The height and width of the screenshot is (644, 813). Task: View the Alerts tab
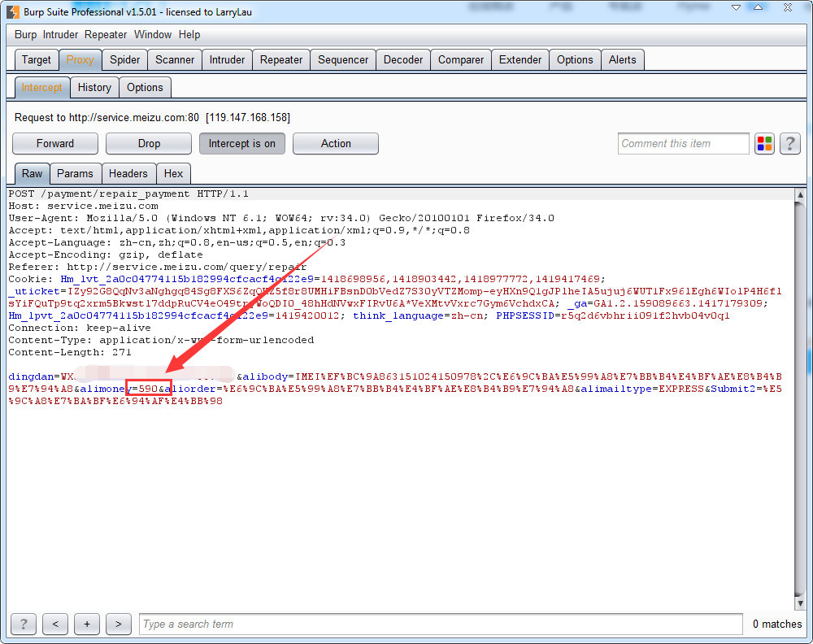(x=622, y=59)
